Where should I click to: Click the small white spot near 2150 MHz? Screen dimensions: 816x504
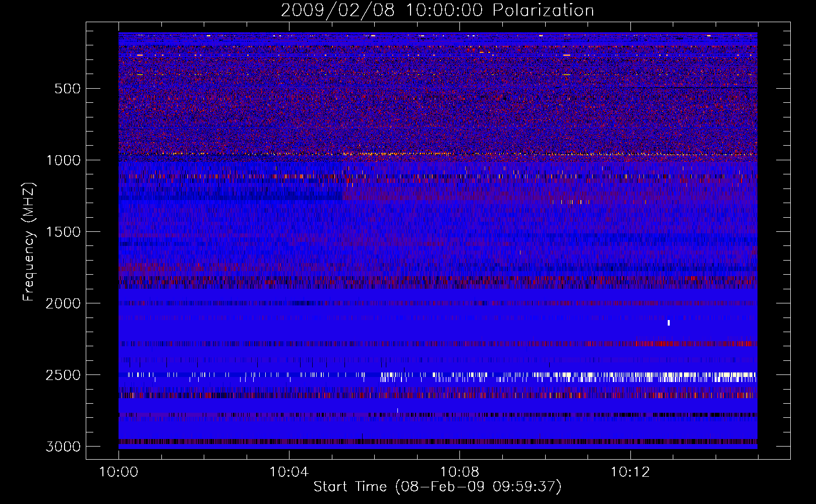click(669, 323)
